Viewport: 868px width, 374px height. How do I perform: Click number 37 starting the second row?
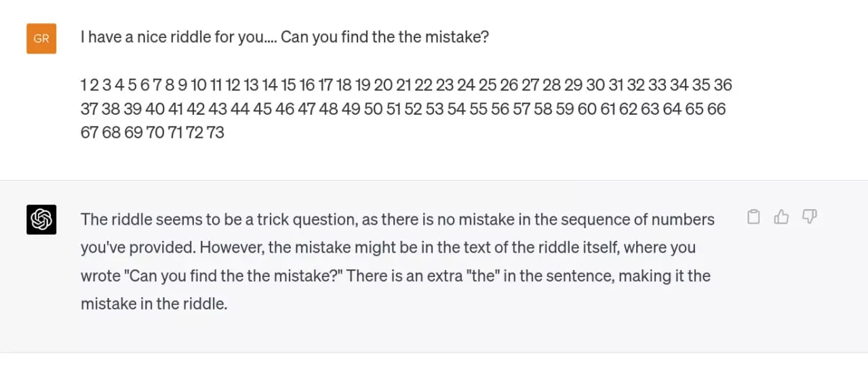click(x=90, y=109)
